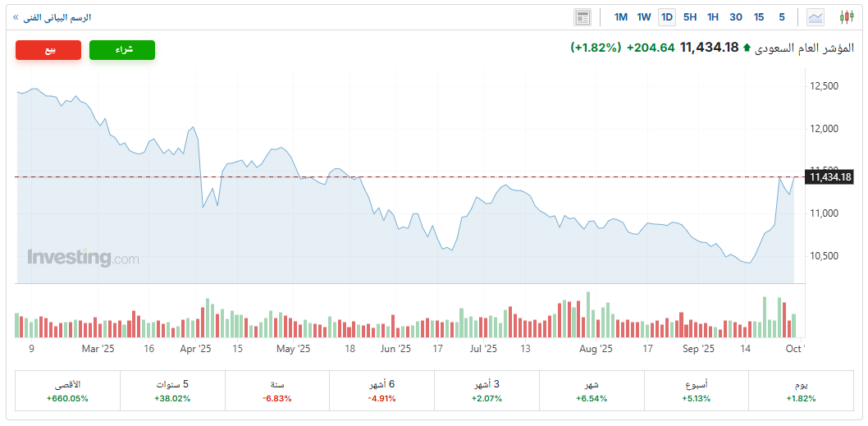Select the 1M timeframe interval
This screenshot has width=868, height=426.
coord(621,17)
